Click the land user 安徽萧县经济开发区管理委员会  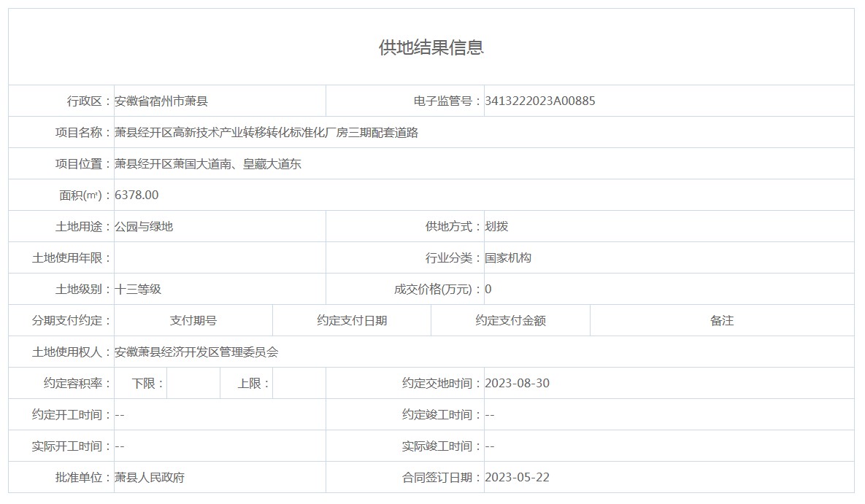pyautogui.click(x=196, y=352)
